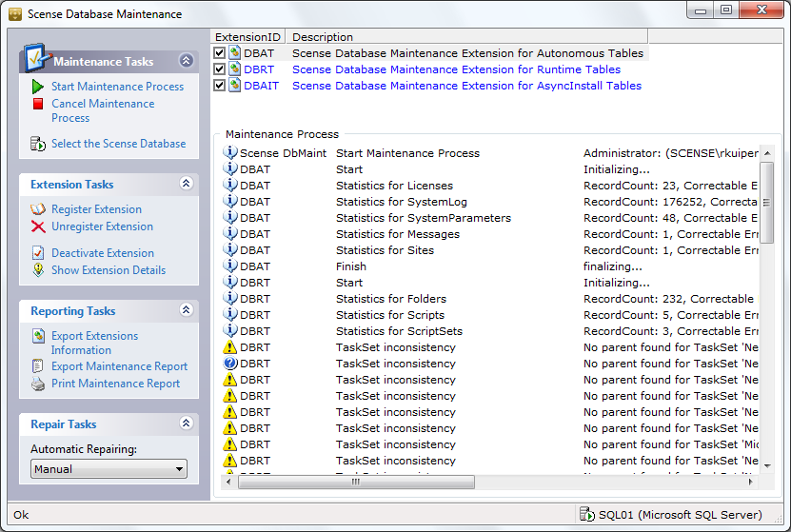Click the info icon for Statistics for Folders

230,298
